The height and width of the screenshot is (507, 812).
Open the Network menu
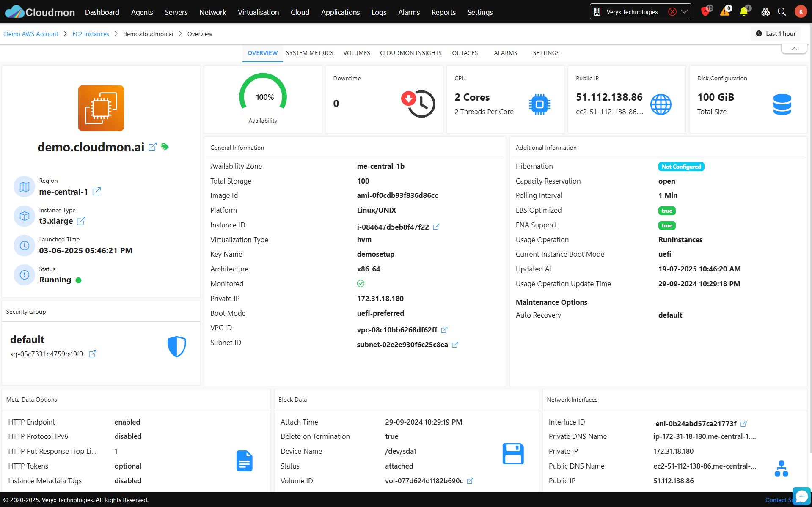click(x=212, y=12)
